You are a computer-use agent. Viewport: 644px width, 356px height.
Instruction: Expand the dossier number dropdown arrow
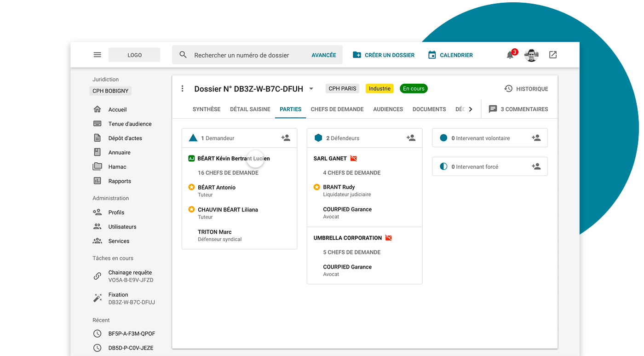311,89
